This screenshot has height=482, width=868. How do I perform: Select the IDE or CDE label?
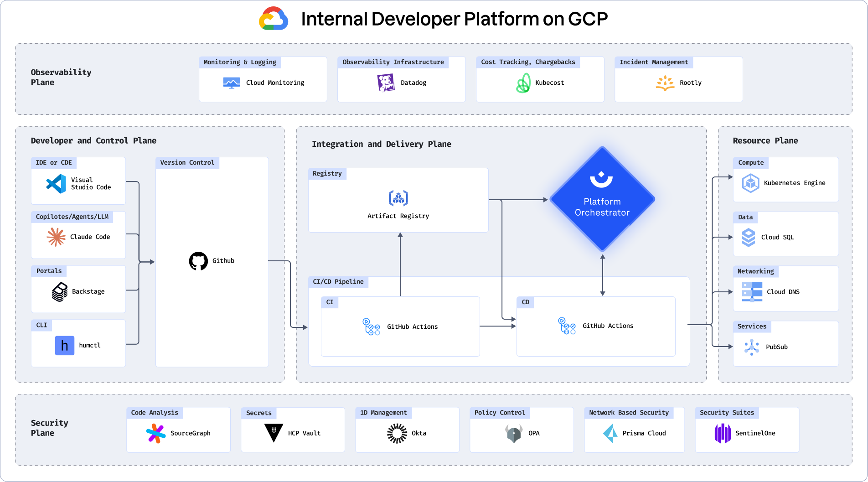pos(54,163)
